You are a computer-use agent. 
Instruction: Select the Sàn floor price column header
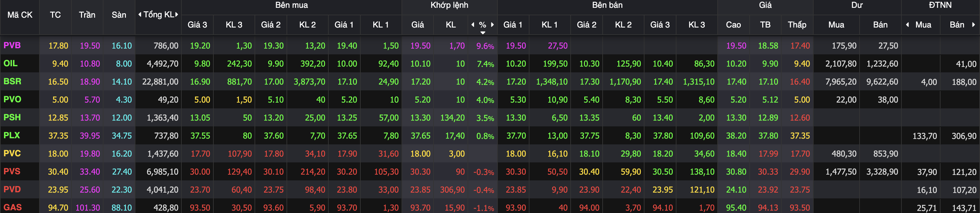coord(119,15)
